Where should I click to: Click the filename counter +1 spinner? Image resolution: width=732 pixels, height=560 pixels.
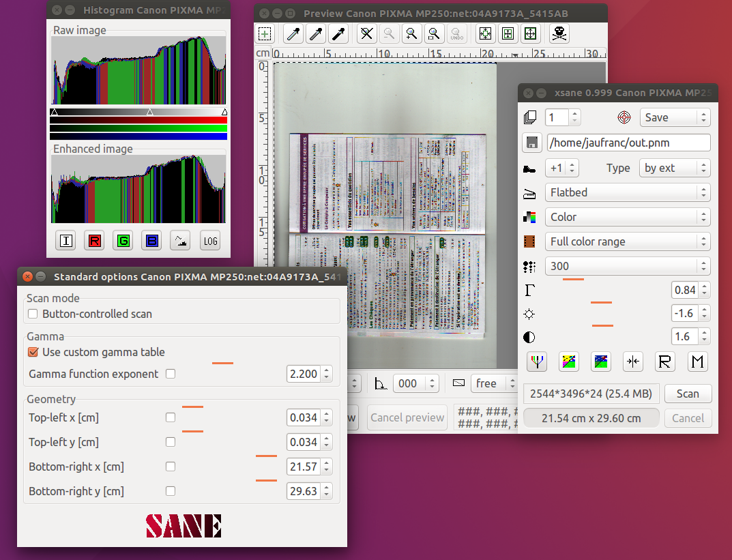(562, 168)
